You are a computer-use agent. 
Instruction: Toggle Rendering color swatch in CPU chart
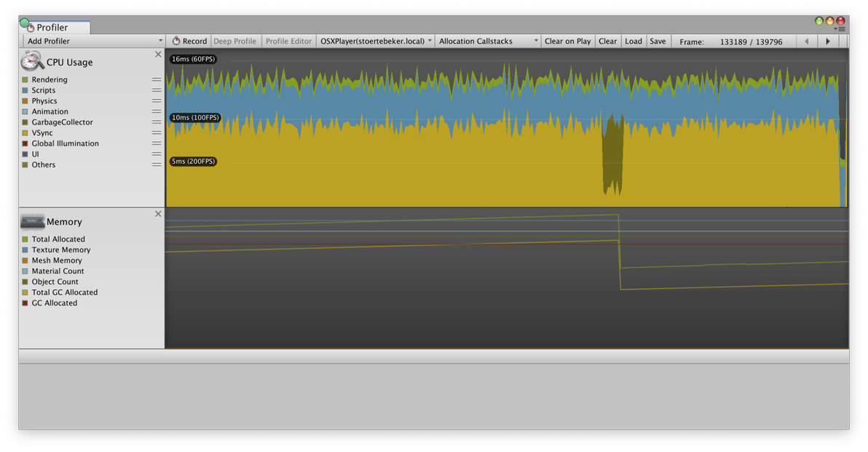[x=25, y=79]
